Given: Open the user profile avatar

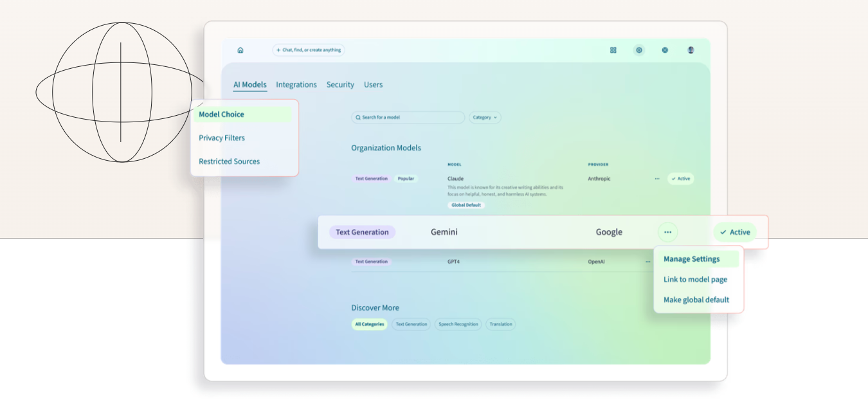Looking at the screenshot, I should 691,50.
